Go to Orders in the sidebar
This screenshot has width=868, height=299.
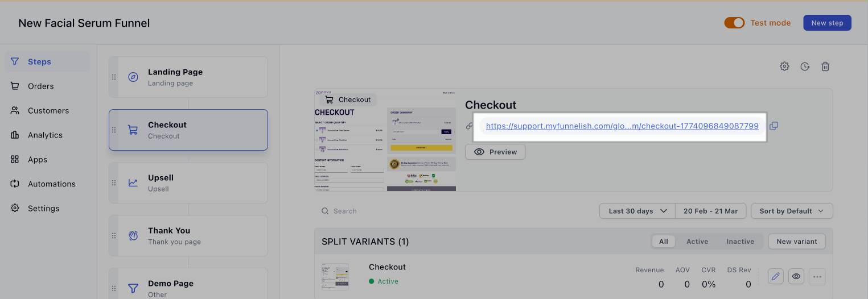click(40, 86)
